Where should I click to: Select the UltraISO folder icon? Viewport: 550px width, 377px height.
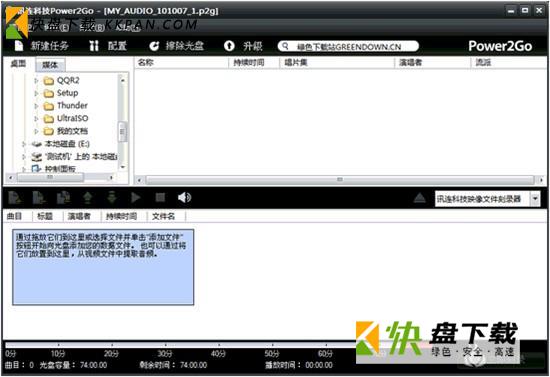click(48, 119)
